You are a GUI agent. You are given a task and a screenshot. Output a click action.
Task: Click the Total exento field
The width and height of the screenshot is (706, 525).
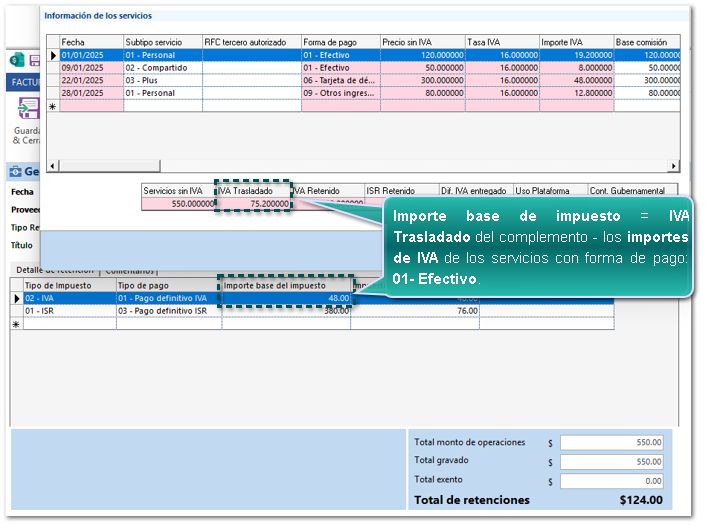(x=612, y=481)
